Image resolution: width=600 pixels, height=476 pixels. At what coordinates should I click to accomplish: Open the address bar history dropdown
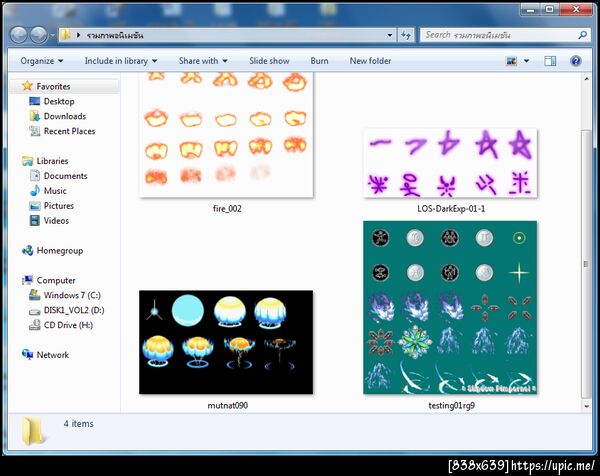click(x=390, y=35)
